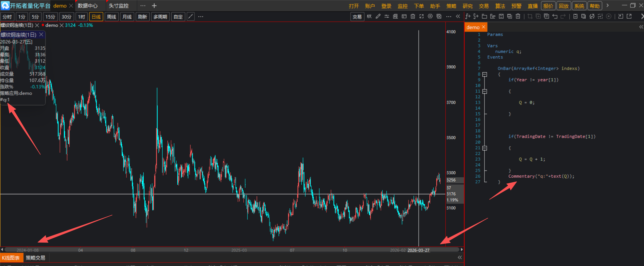Image resolution: width=644 pixels, height=266 pixels.
Task: Toggle fullscreen chart icon
Action: (422, 16)
